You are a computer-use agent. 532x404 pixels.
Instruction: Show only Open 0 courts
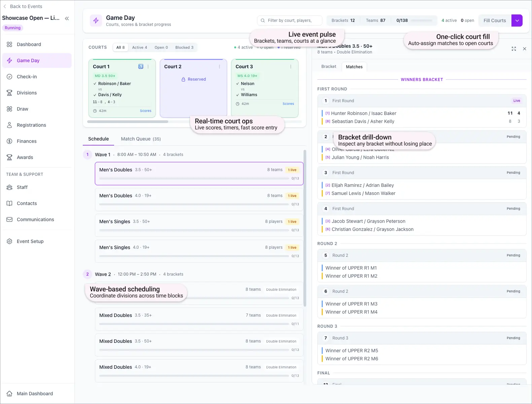point(161,47)
